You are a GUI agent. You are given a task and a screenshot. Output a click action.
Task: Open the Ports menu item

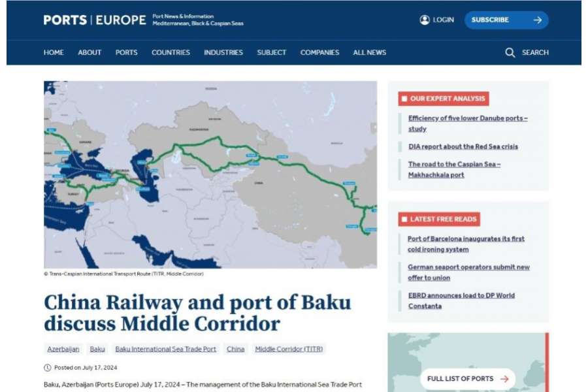126,52
